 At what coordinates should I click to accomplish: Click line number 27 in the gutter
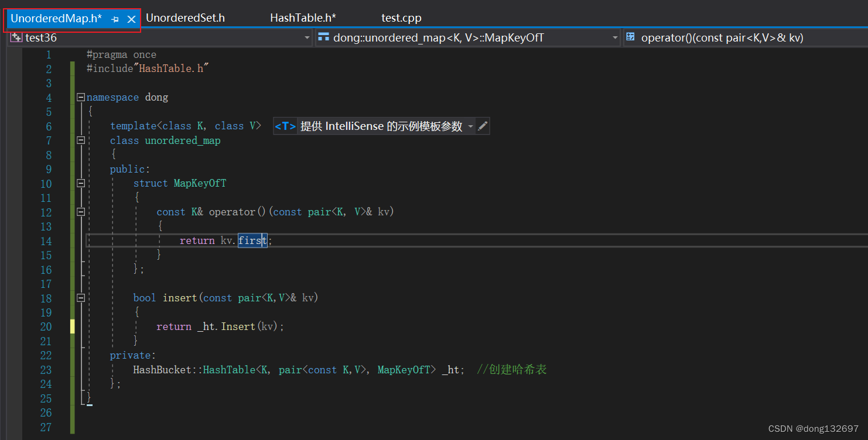tap(46, 427)
